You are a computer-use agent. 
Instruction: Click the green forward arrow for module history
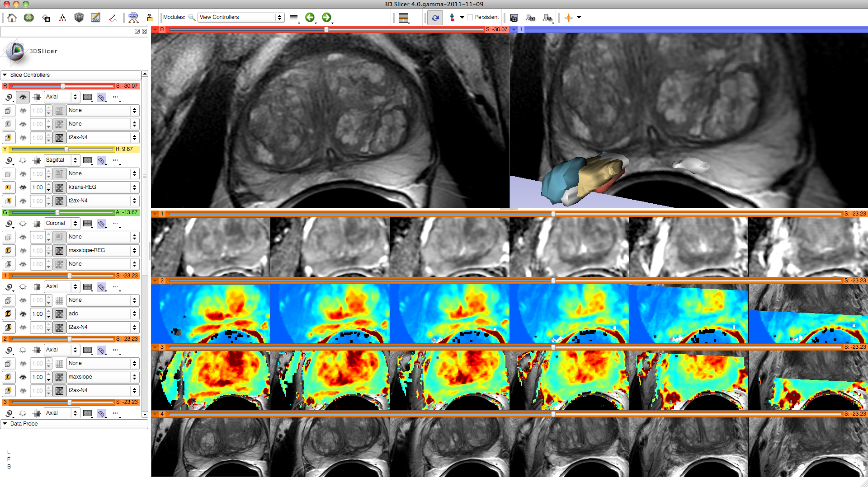(x=326, y=18)
